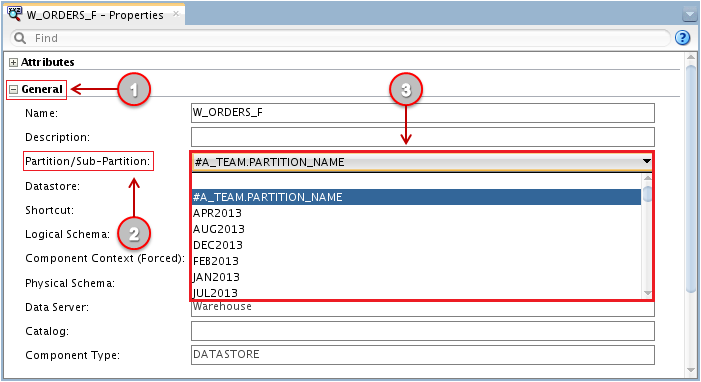
Task: Click the properties panel vertical scrollbar thumb
Action: point(691,179)
